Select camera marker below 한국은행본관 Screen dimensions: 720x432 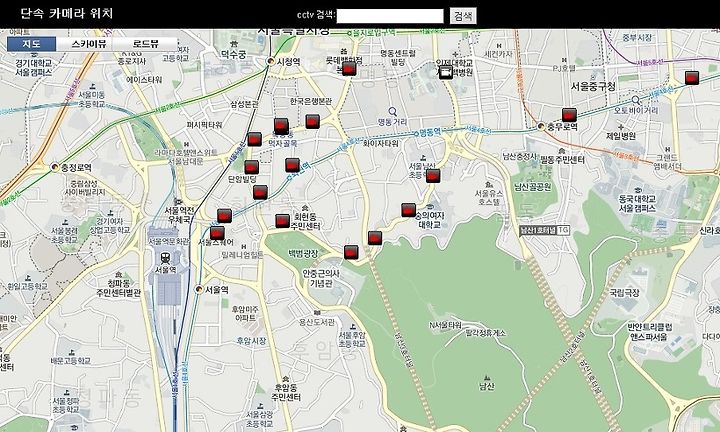point(312,121)
